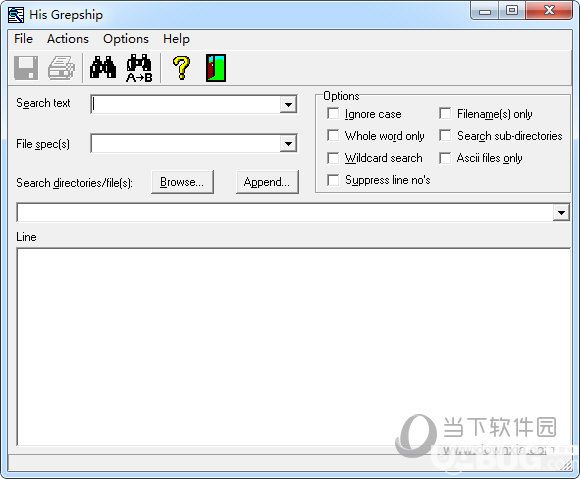This screenshot has width=580, height=479.
Task: Click the Browse... button
Action: tap(182, 182)
